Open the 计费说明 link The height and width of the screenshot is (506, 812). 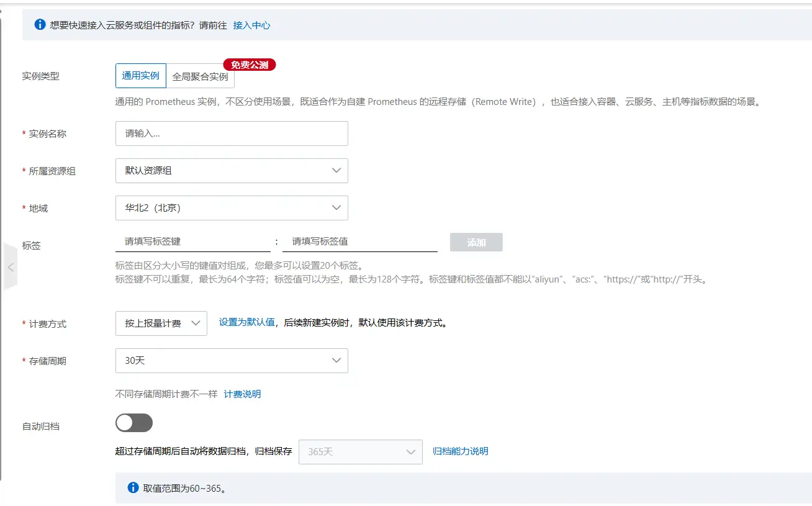pyautogui.click(x=242, y=394)
